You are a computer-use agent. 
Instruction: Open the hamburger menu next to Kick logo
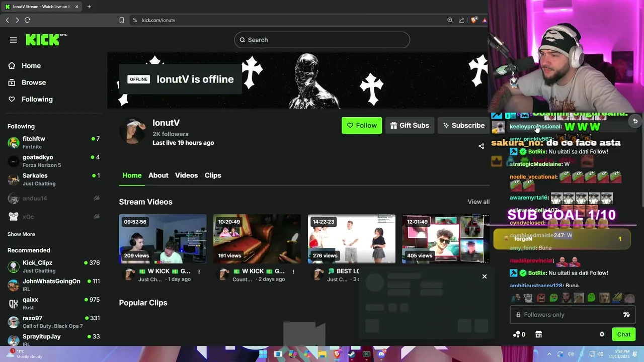pyautogui.click(x=14, y=40)
